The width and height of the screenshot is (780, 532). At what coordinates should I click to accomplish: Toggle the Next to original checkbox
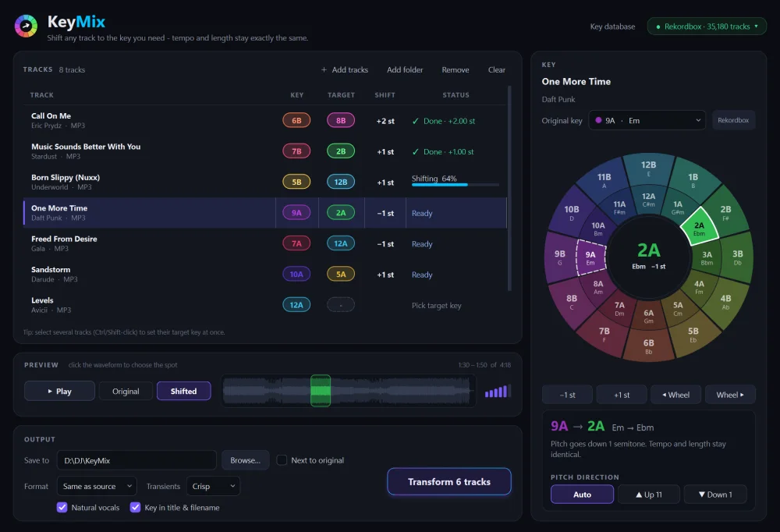coord(282,459)
